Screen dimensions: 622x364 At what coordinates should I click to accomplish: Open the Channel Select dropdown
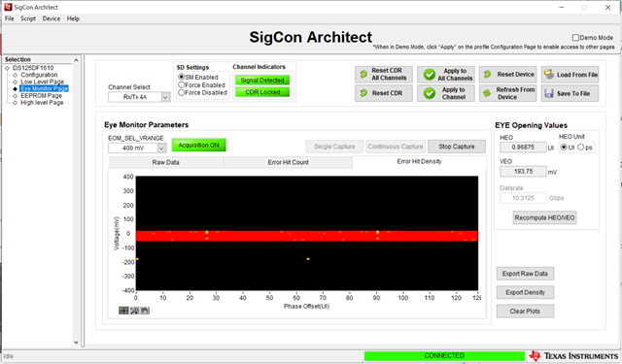coord(165,97)
